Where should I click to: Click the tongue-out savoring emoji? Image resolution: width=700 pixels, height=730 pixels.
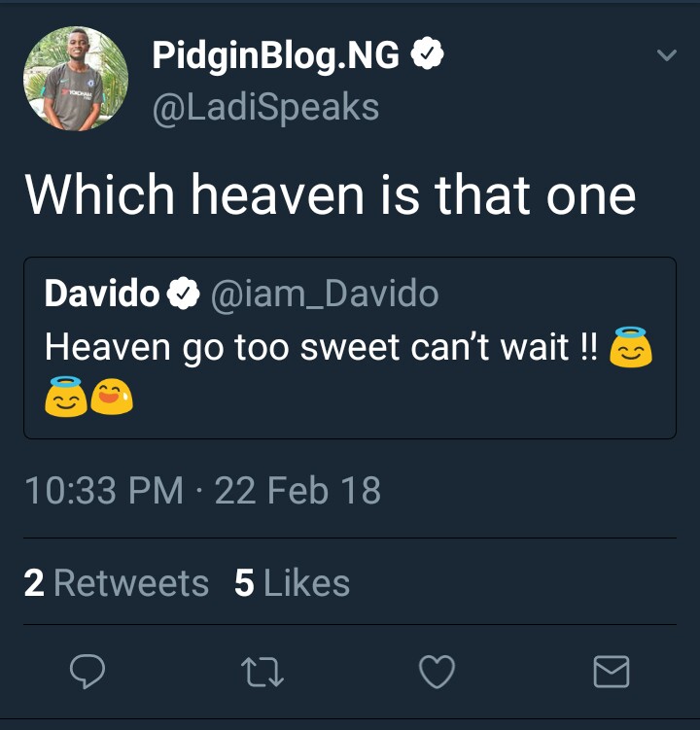[112, 395]
